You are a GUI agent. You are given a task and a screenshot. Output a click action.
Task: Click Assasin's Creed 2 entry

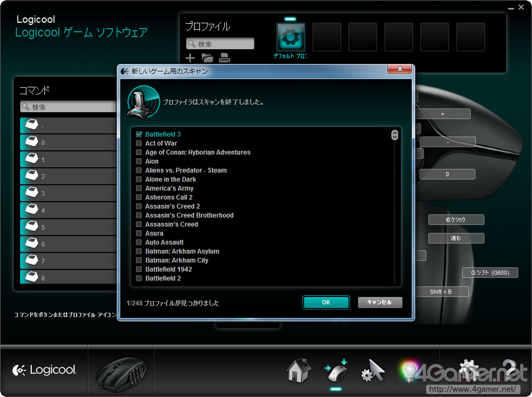[x=172, y=206]
